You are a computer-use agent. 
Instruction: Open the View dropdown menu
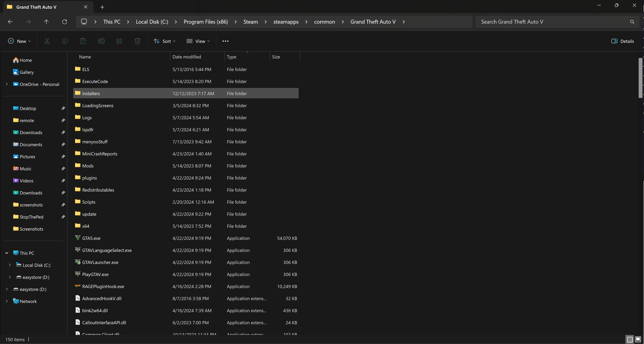(x=198, y=41)
